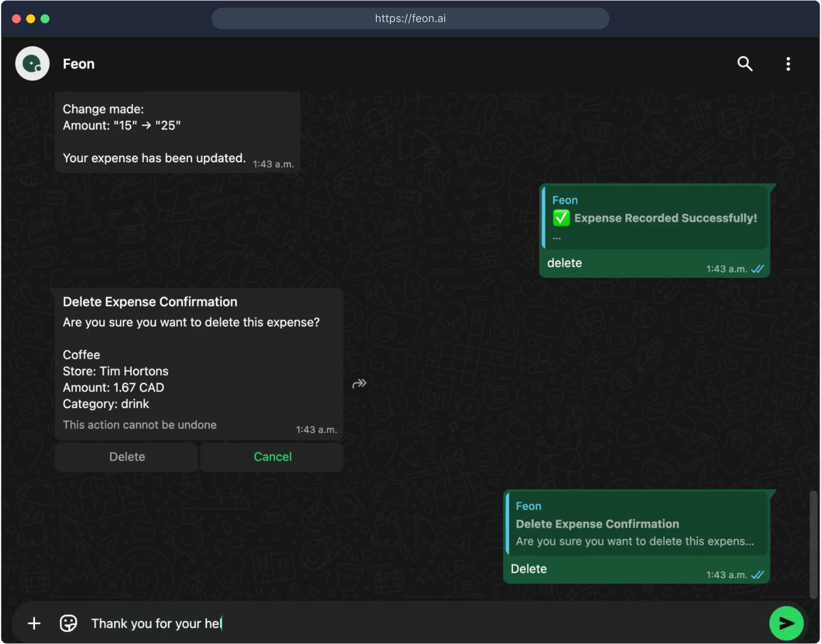This screenshot has height=644, width=821.
Task: Click the green Cancel button
Action: 272,457
